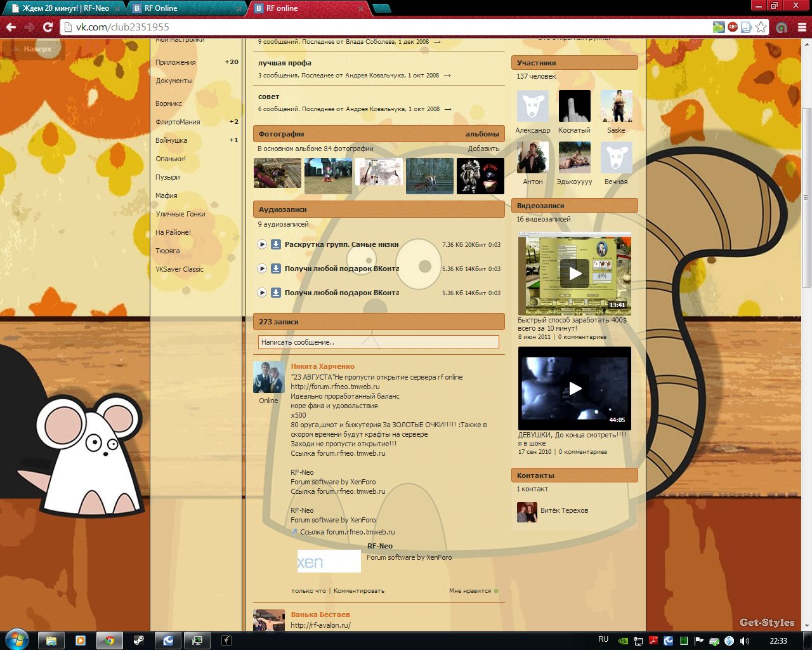The height and width of the screenshot is (650, 812).
Task: Open the альбомы link in Фотографии
Action: (x=482, y=134)
